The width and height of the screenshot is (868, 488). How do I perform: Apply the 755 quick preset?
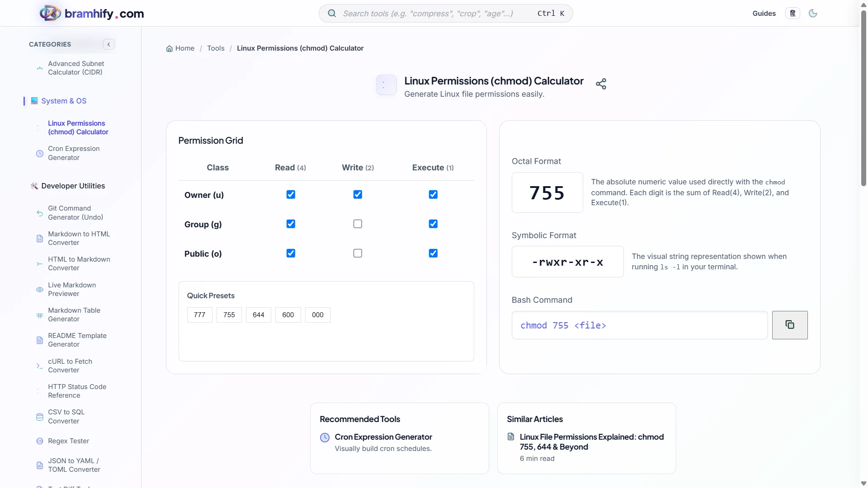point(229,315)
